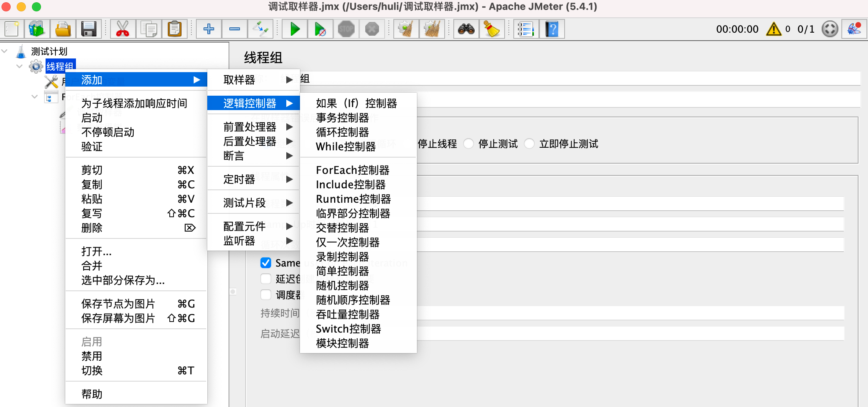
Task: Click the Shutdown test icon
Action: tap(372, 29)
